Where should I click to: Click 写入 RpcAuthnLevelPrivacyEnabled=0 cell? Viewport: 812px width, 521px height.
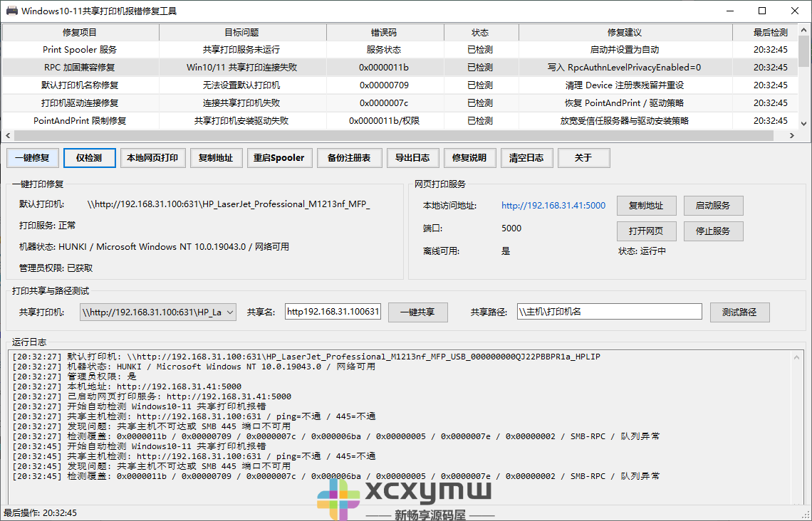[x=625, y=67]
